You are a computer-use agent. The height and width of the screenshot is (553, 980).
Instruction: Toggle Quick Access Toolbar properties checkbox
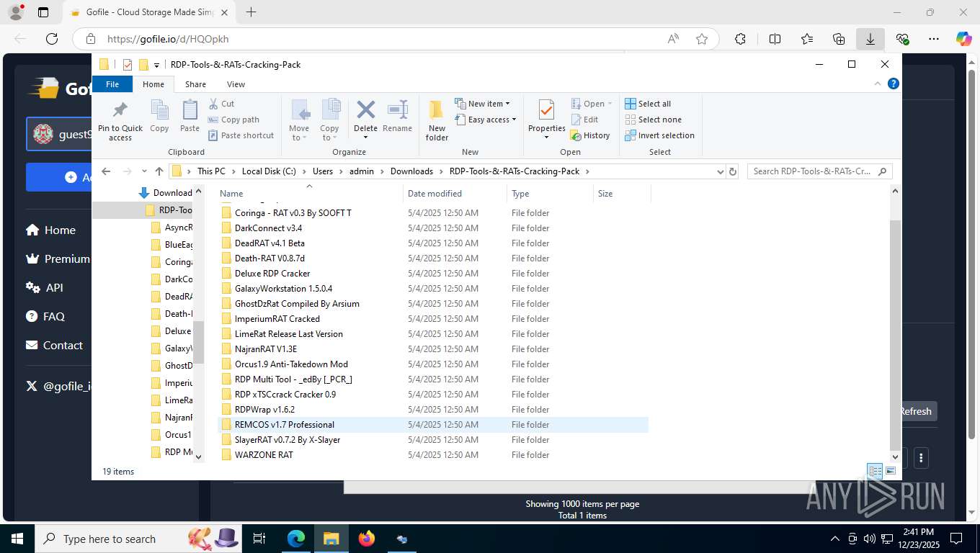pos(128,65)
